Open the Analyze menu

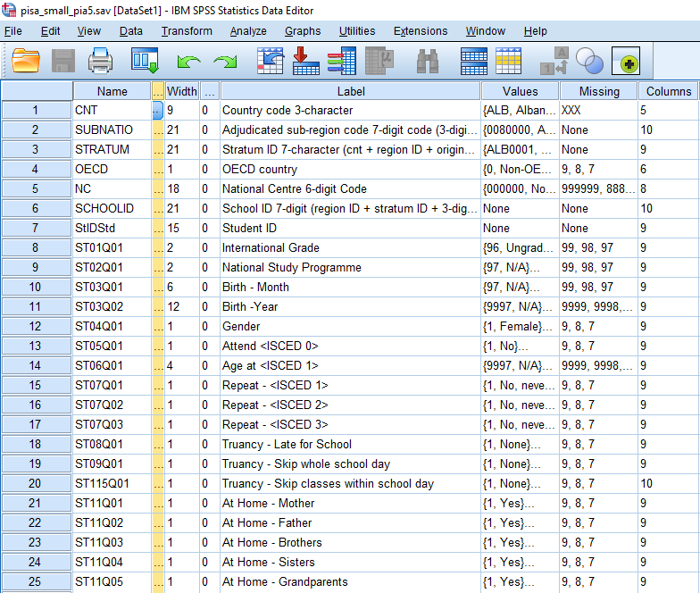point(248,31)
